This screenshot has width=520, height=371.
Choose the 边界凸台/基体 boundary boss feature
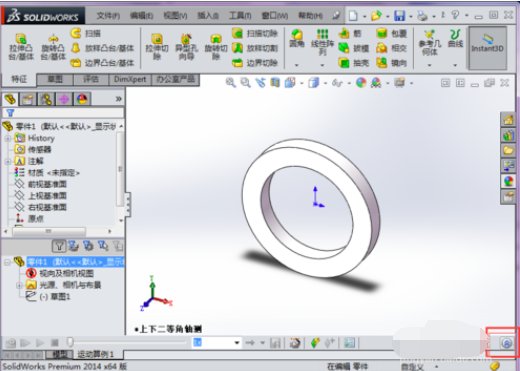click(x=103, y=63)
